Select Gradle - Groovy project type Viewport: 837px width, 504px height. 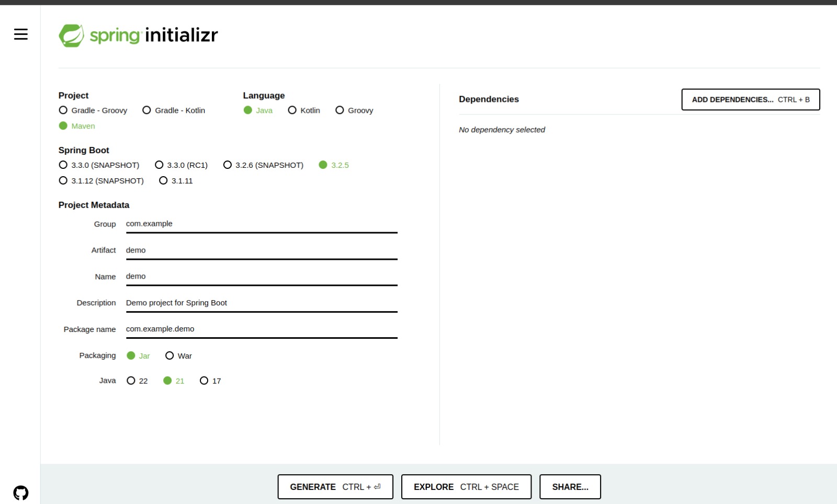[x=63, y=110]
